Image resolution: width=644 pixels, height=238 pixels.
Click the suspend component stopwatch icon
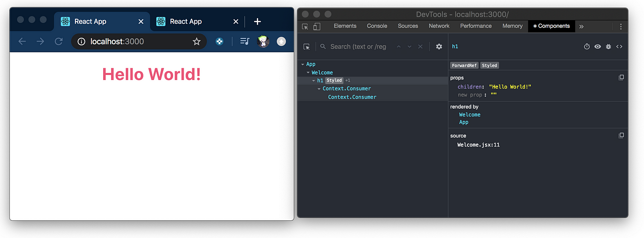pyautogui.click(x=587, y=46)
